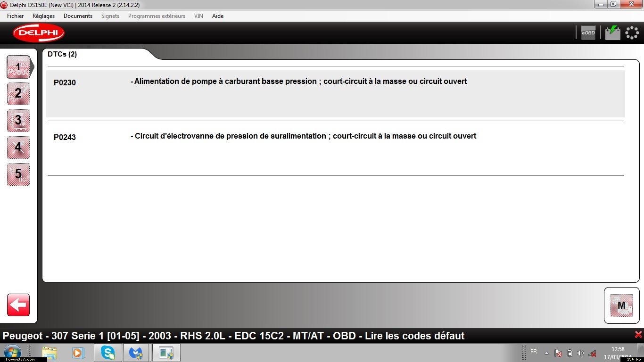This screenshot has width=644, height=362.
Task: Open the Documents menu
Action: pos(78,16)
